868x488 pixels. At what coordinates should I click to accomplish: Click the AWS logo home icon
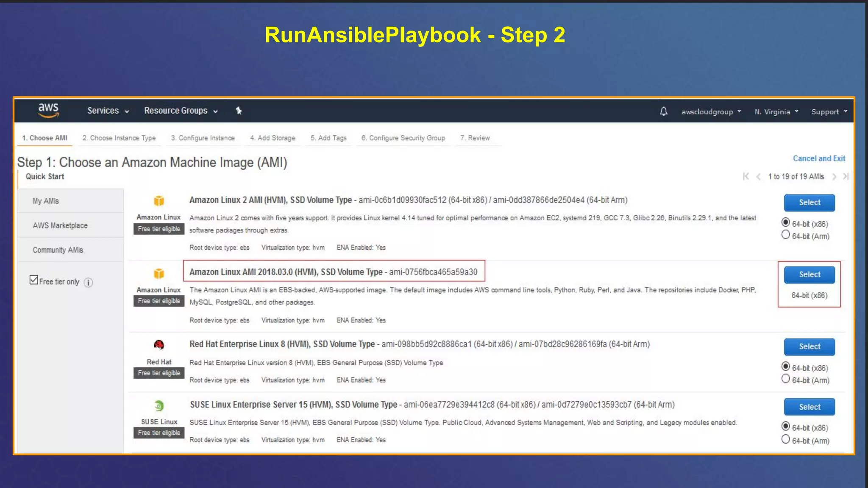(x=48, y=110)
